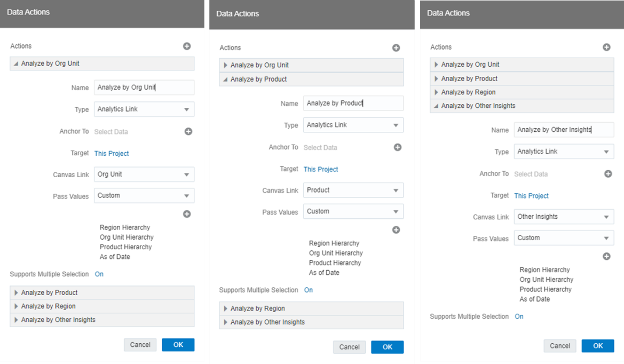Select Product Hierarchy value in right dialog
Screen dimensions: 624x364
coord(546,290)
